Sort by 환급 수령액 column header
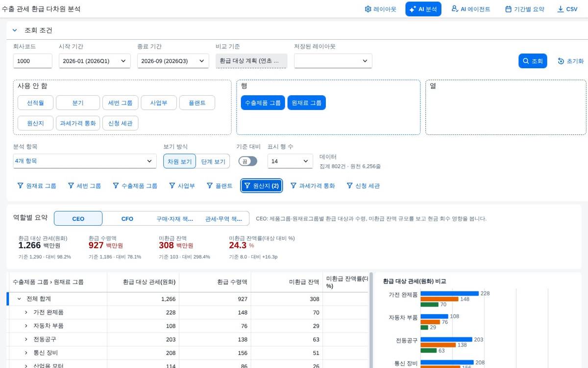Viewport: 588px width, 368px height. point(216,282)
